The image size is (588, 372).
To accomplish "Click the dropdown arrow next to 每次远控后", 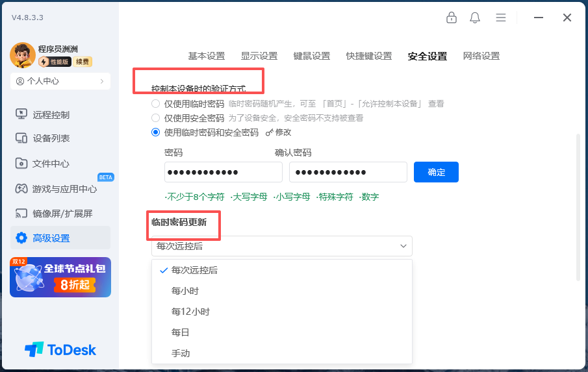I will click(x=403, y=246).
